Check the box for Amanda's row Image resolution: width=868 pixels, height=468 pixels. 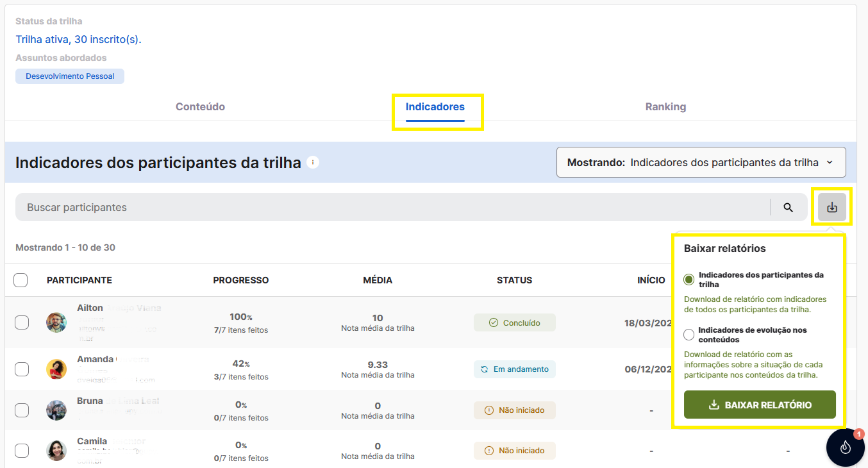[22, 369]
